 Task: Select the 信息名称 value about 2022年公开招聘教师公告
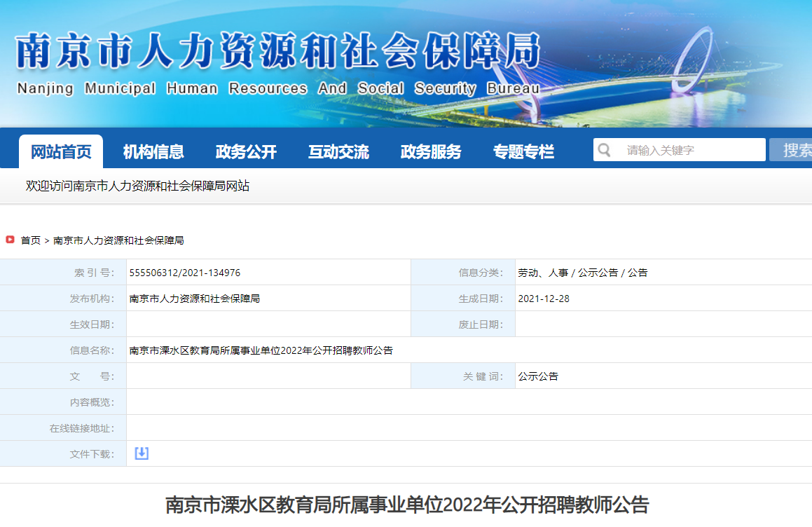[261, 350]
